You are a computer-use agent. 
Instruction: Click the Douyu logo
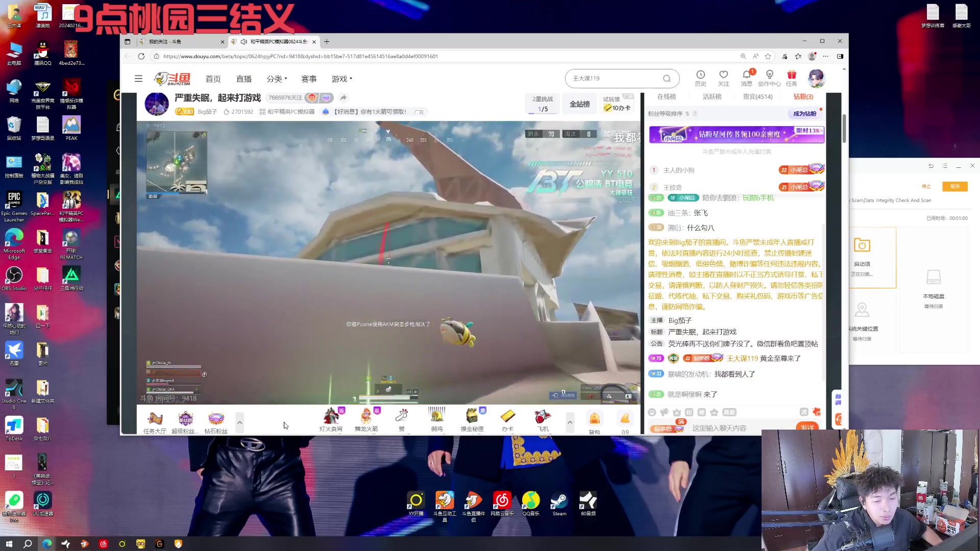click(x=173, y=79)
